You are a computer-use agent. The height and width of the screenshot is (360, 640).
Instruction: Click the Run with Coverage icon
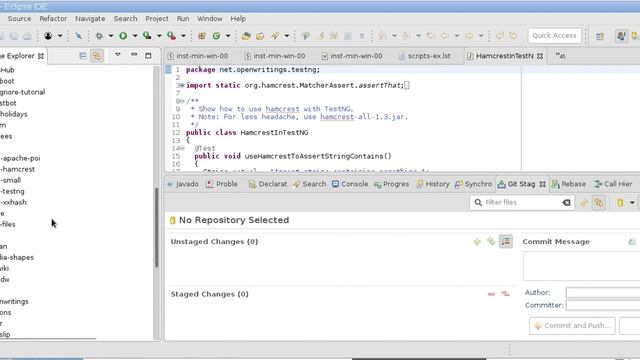pyautogui.click(x=147, y=36)
